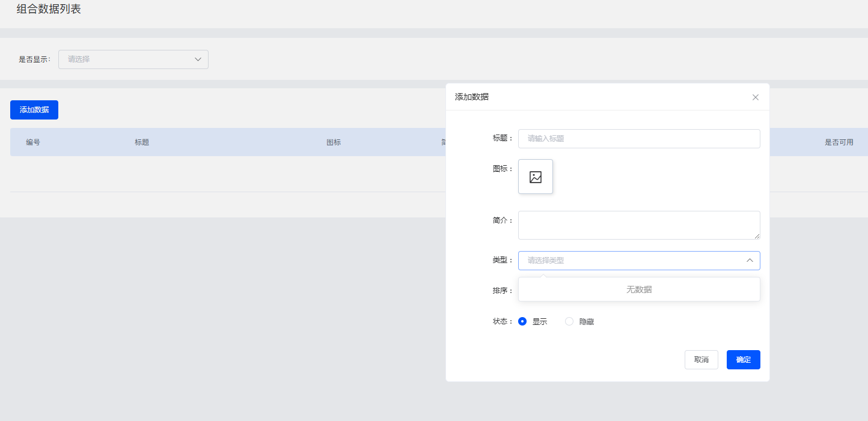Screen dimensions: 868x421
Task: Open the 是否显示 请选择 dropdown
Action: coord(133,59)
